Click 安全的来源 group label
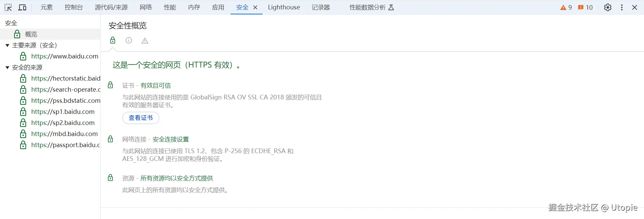Image resolution: width=644 pixels, height=219 pixels. [27, 68]
